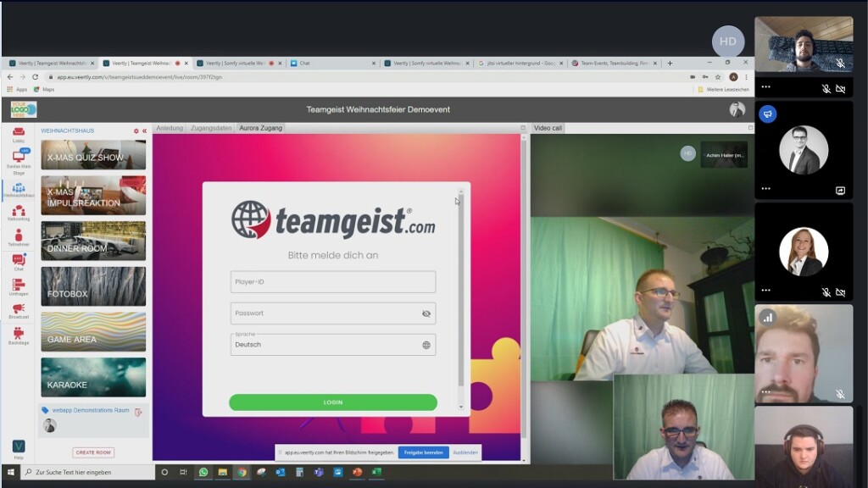Open the Networking section

click(x=19, y=213)
